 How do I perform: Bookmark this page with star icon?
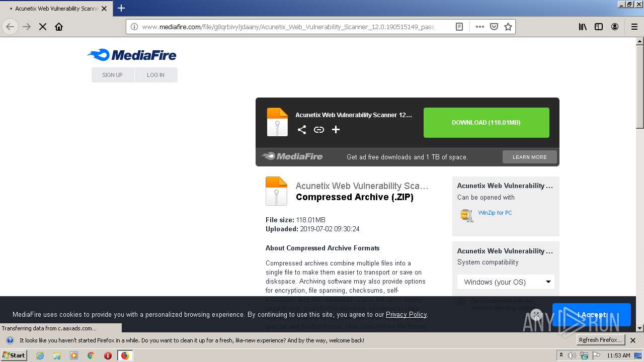click(508, 27)
